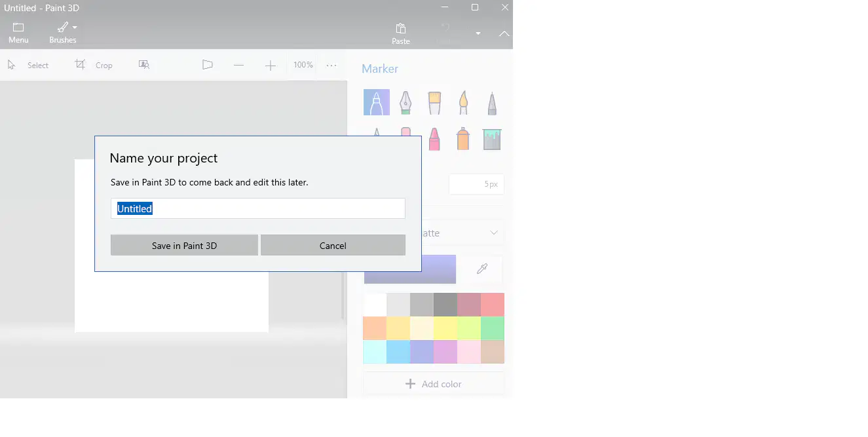The width and height of the screenshot is (868, 437).
Task: Open the current color preview swatch
Action: coord(410,269)
